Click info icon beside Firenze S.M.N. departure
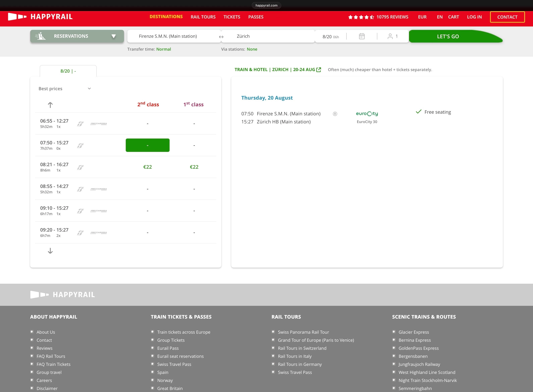533x392 pixels. (x=335, y=114)
